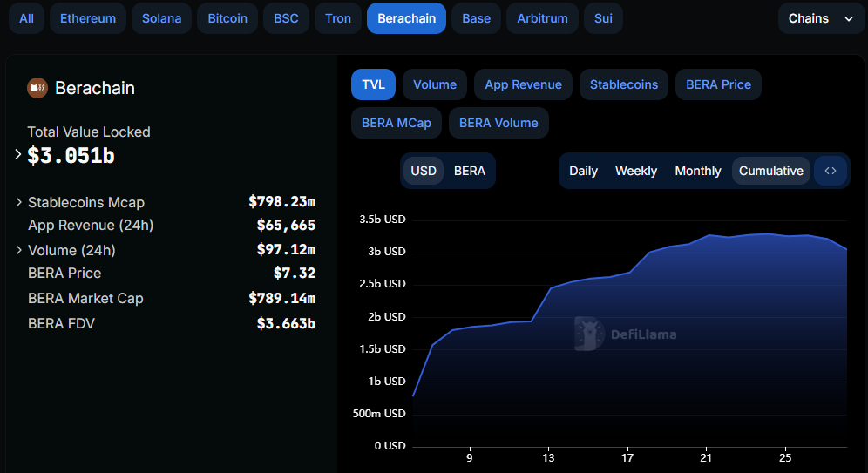The image size is (868, 473).
Task: Set chart grouping to Monthly
Action: (698, 171)
